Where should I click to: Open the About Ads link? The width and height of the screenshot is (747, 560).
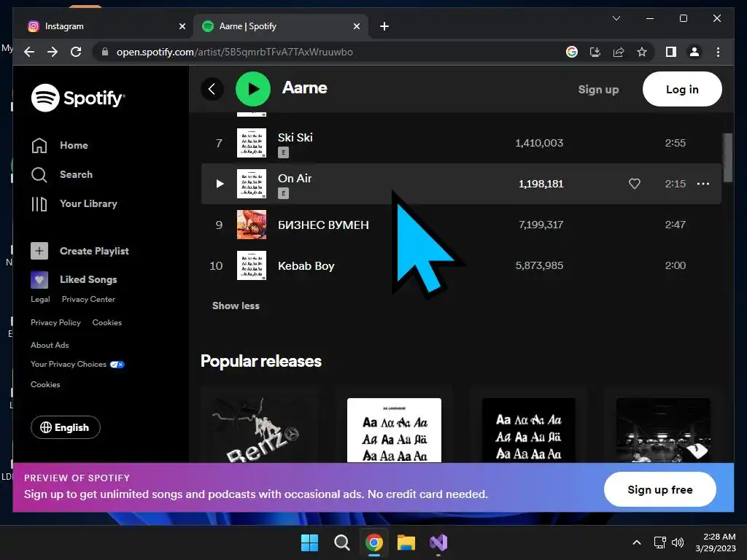[x=50, y=345]
